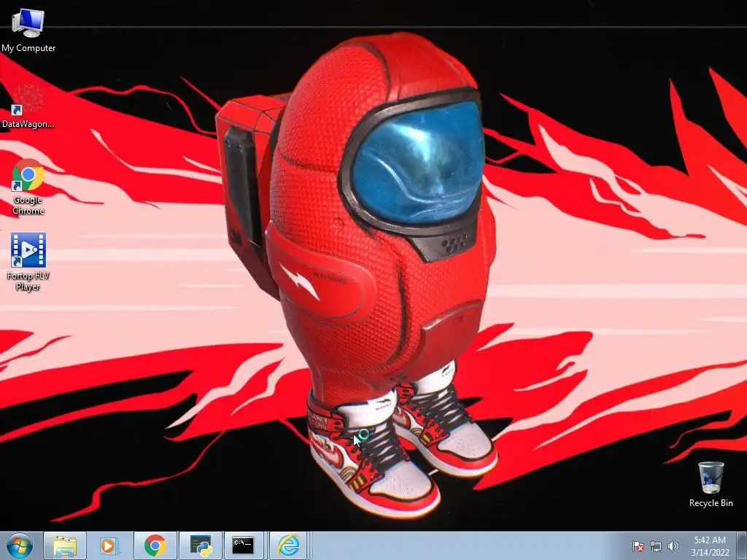Open the Python taskbar icon
Viewport: 747px width, 560px height.
point(201,545)
